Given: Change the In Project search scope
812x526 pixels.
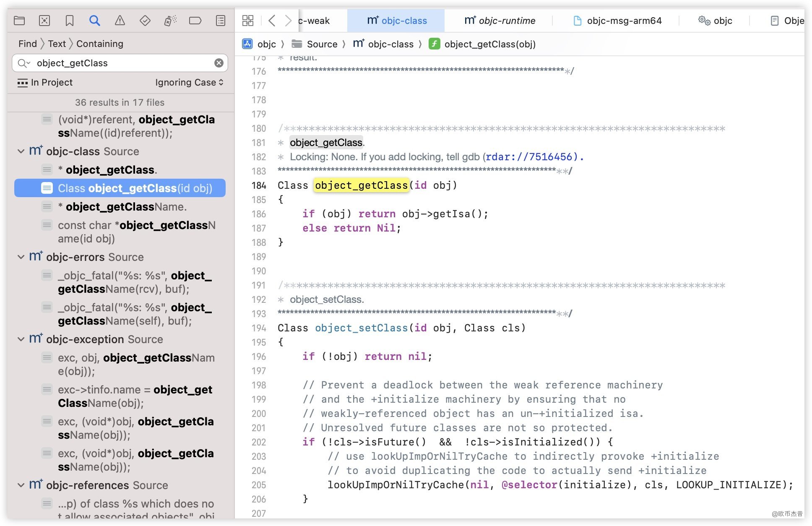Looking at the screenshot, I should tap(45, 83).
